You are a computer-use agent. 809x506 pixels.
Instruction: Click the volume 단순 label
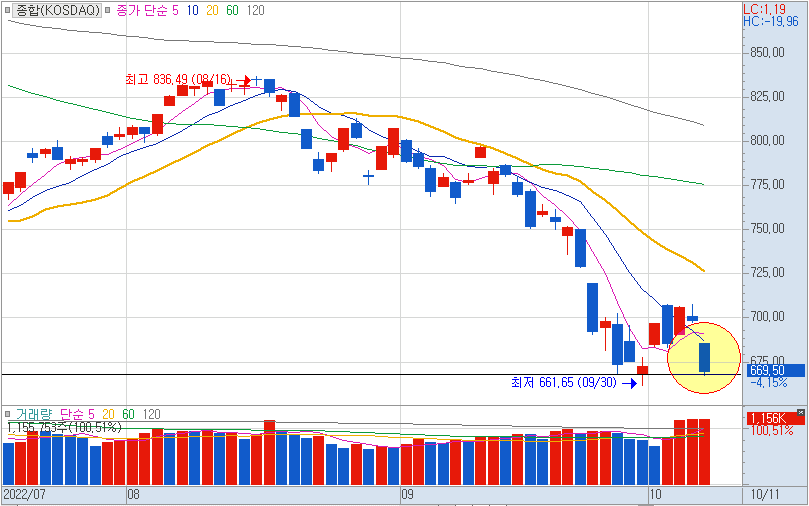(x=71, y=414)
